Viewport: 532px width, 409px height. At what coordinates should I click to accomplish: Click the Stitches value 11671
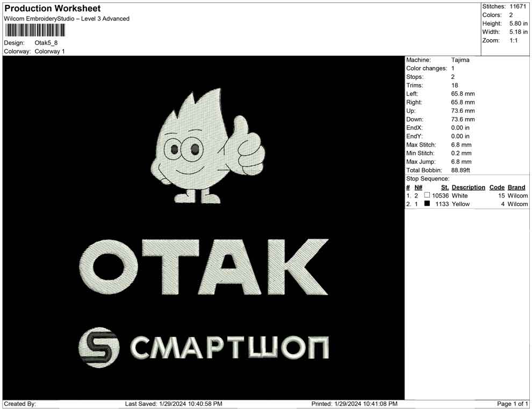(x=518, y=6)
